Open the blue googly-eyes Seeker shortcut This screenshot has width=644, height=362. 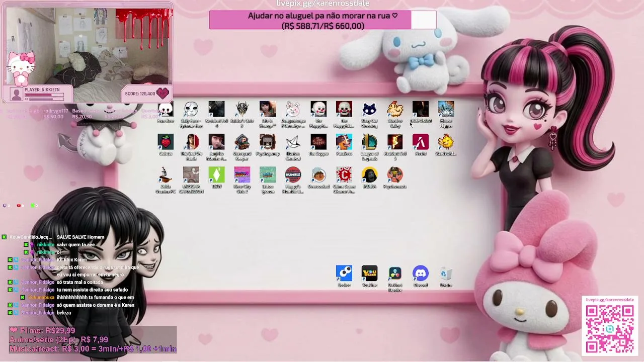tap(344, 276)
